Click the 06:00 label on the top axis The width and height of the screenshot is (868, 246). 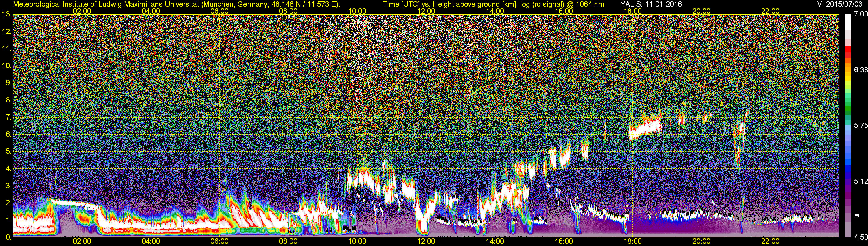click(x=219, y=11)
